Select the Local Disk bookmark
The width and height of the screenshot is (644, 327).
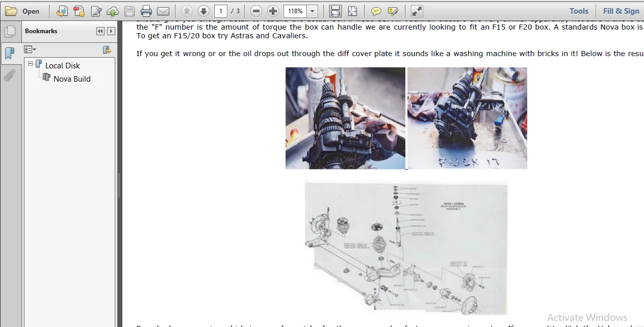62,65
